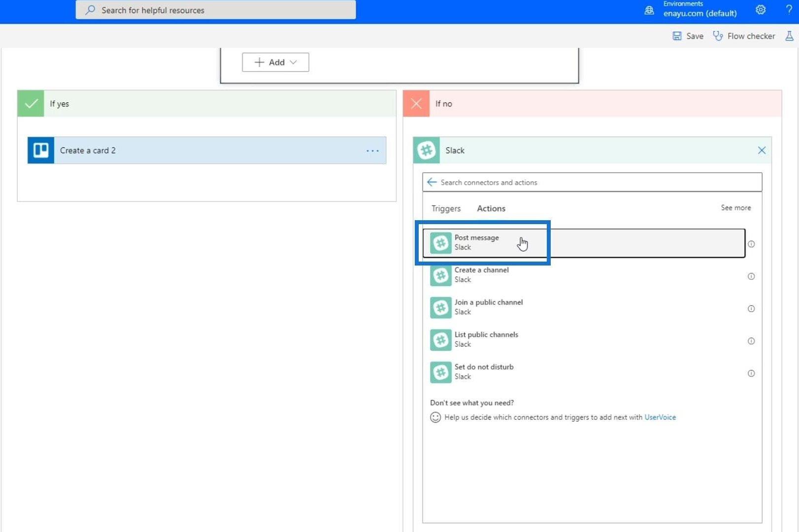This screenshot has height=532, width=799.
Task: Show info for List public channels
Action: pyautogui.click(x=751, y=341)
